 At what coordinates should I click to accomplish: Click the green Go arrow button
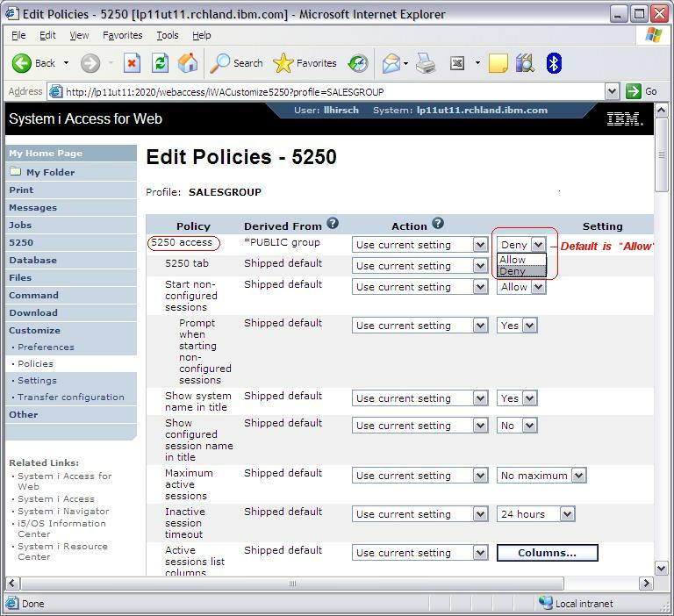633,91
